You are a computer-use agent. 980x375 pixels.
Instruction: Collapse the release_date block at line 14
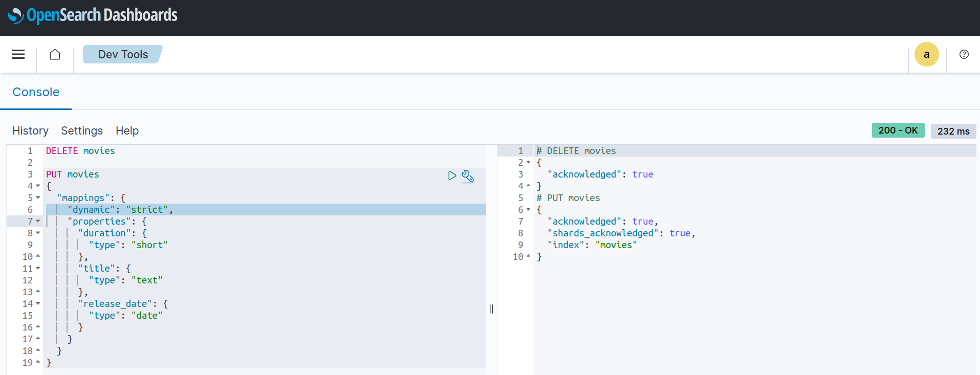point(38,304)
